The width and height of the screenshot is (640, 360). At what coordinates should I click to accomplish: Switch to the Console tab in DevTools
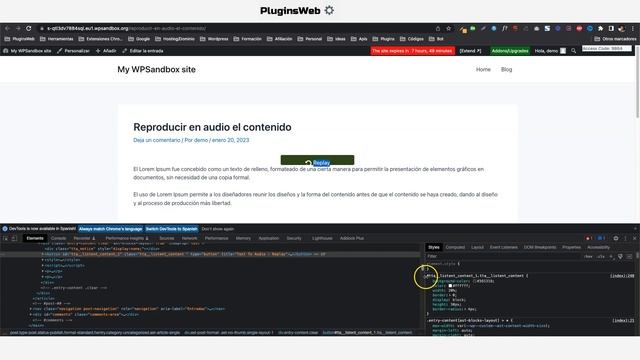(58, 238)
